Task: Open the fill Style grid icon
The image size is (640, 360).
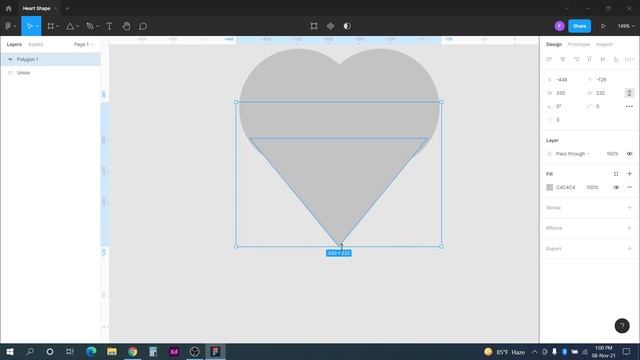Action: point(616,174)
